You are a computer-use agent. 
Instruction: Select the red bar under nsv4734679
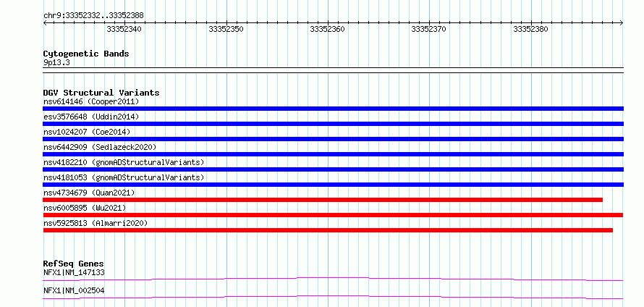(x=323, y=200)
